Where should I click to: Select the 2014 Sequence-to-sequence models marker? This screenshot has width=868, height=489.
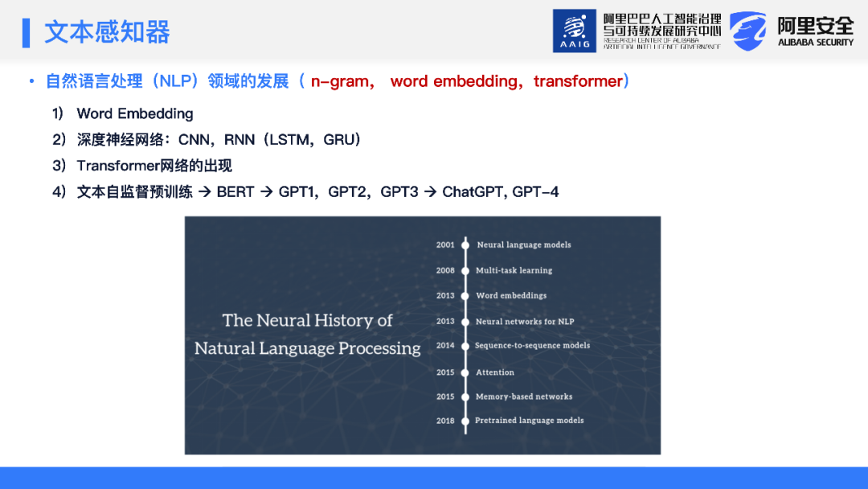tap(465, 346)
